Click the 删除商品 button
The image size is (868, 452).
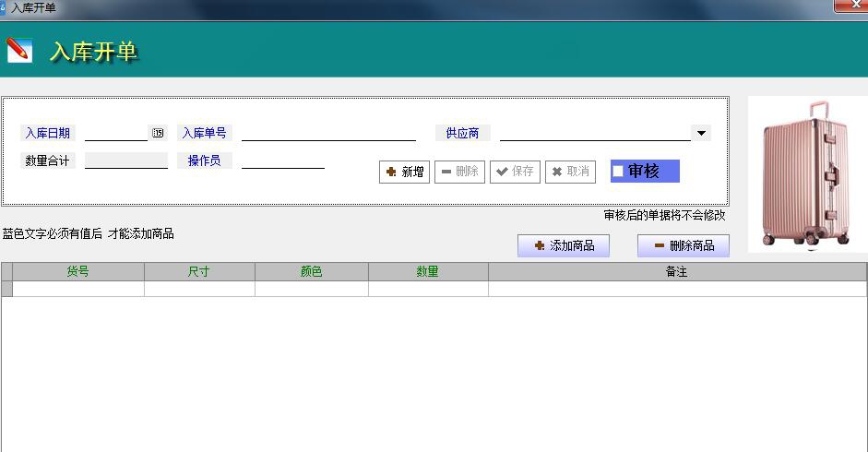pyautogui.click(x=684, y=245)
